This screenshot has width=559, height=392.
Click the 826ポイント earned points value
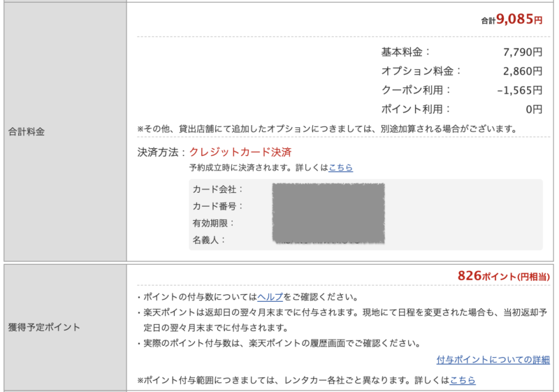503,276
